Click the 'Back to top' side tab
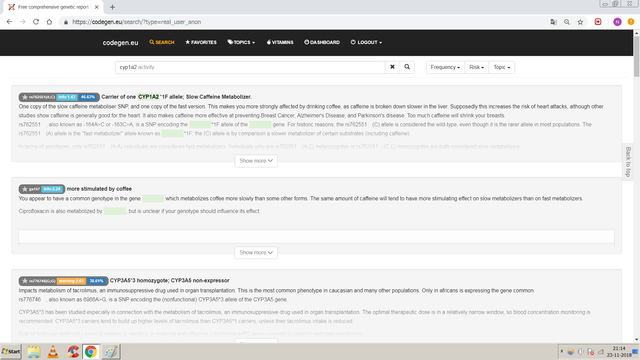Image resolution: width=640 pixels, height=360 pixels. 628,162
